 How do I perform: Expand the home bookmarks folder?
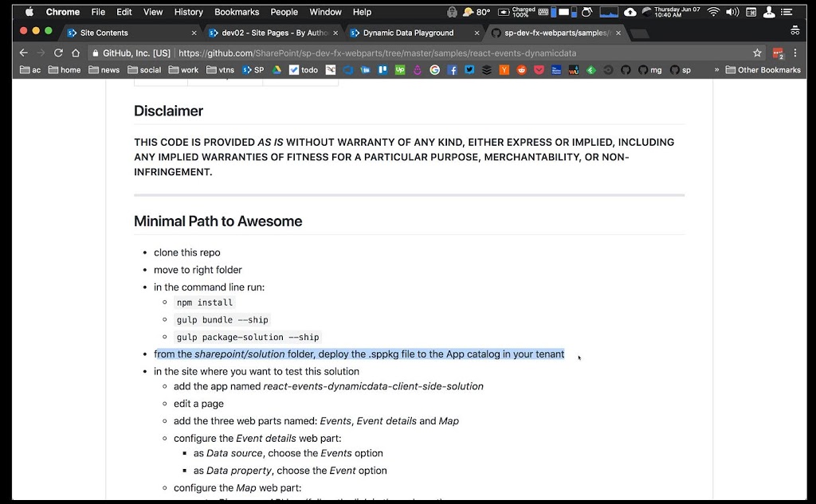(x=65, y=70)
